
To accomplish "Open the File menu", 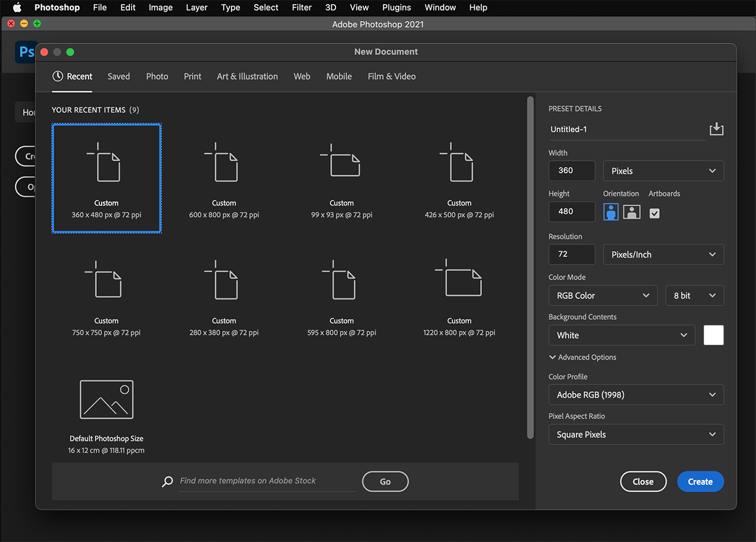I will click(100, 8).
